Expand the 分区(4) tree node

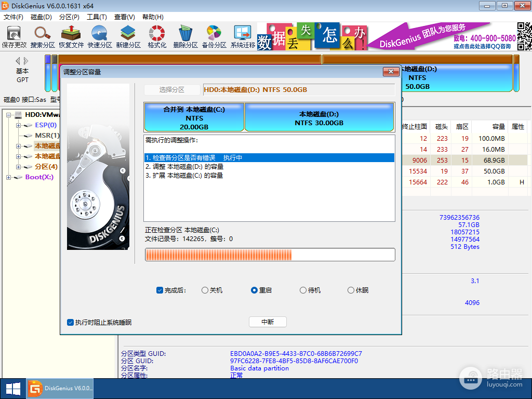19,167
